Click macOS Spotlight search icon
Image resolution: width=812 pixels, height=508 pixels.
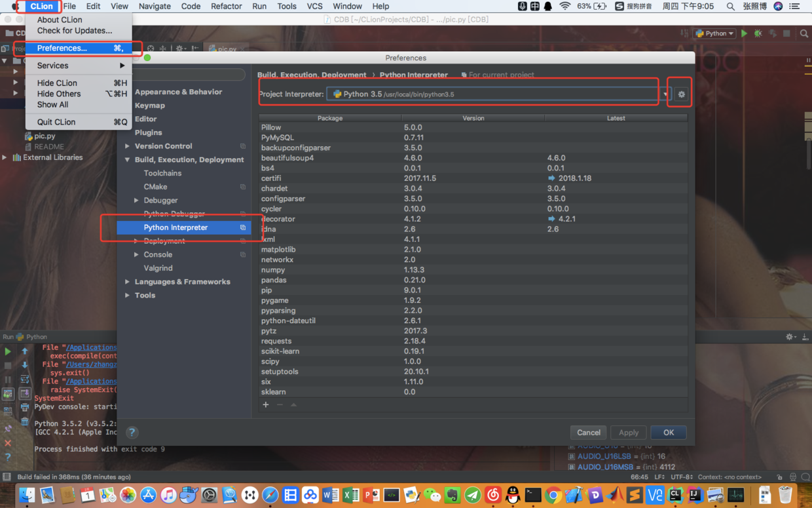(x=730, y=6)
